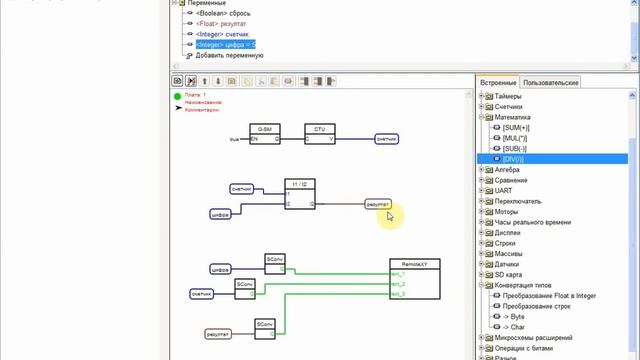640x360 pixels.
Task: Select the SConv block fed by счетчик
Action: click(x=245, y=289)
